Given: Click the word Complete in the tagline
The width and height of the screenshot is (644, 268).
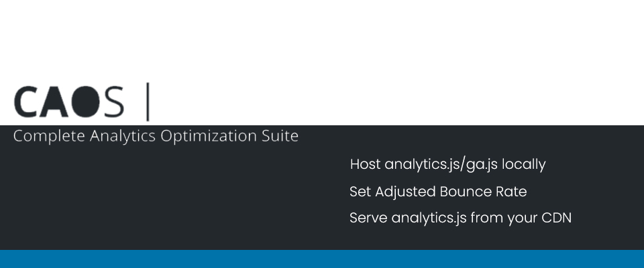Looking at the screenshot, I should coord(49,136).
